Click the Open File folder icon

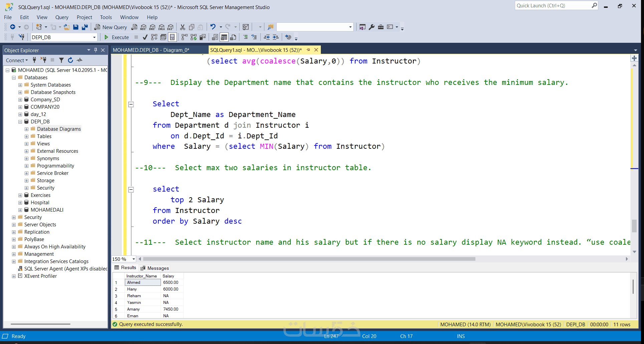[67, 27]
